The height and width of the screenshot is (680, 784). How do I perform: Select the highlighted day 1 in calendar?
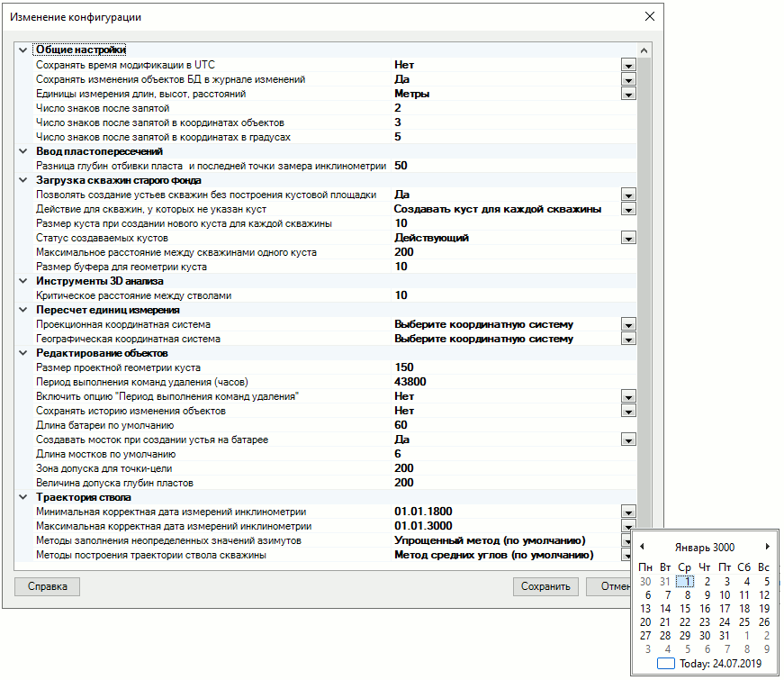(685, 582)
